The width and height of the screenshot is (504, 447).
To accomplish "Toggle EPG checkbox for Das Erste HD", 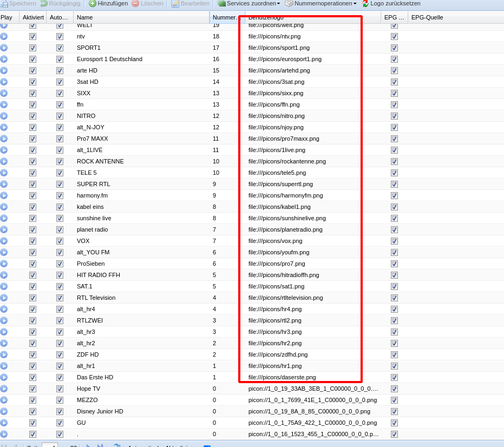I will [395, 378].
